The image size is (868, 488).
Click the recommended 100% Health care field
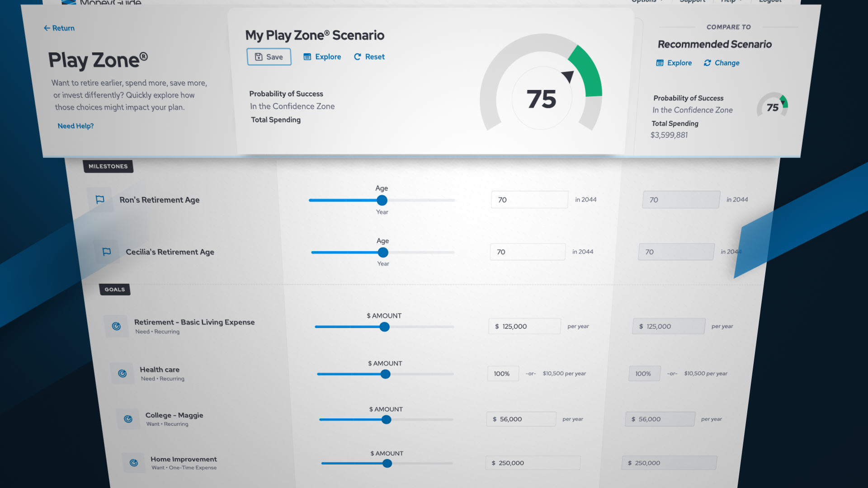(x=645, y=374)
